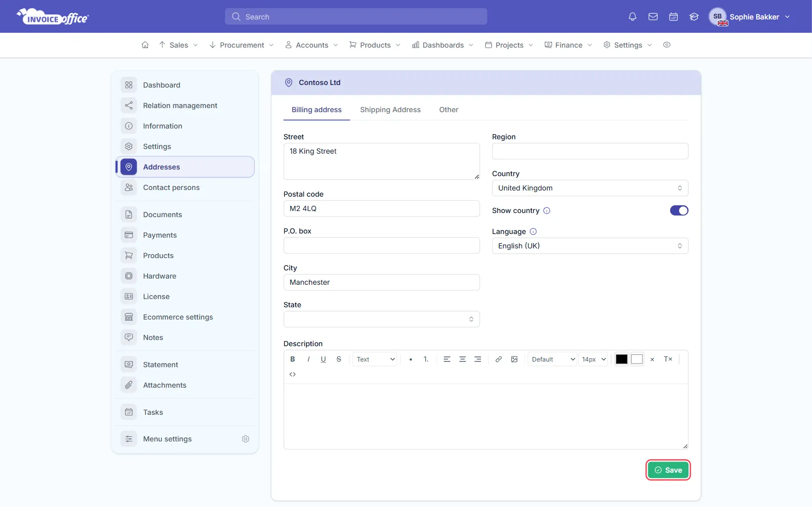This screenshot has width=812, height=507.
Task: Switch to the Shipping Address tab
Action: (390, 110)
